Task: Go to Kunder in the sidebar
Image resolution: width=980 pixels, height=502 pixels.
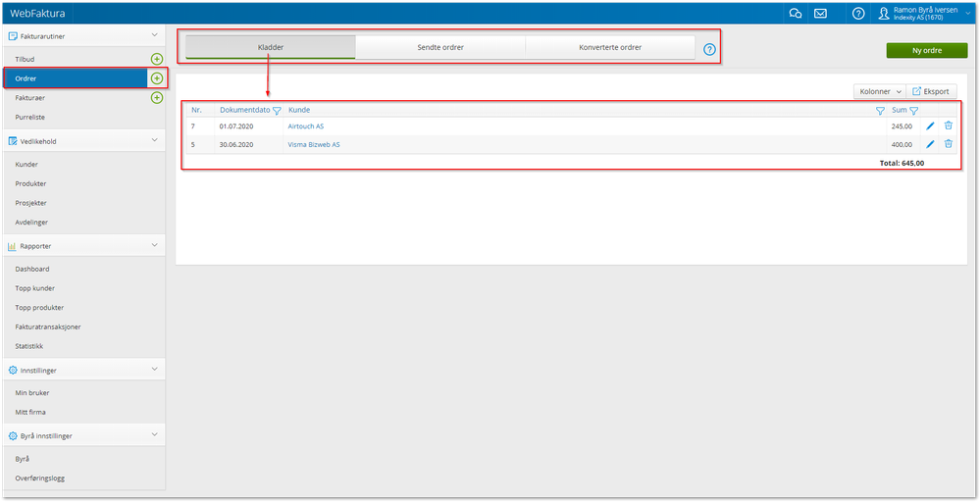Action: [x=26, y=165]
